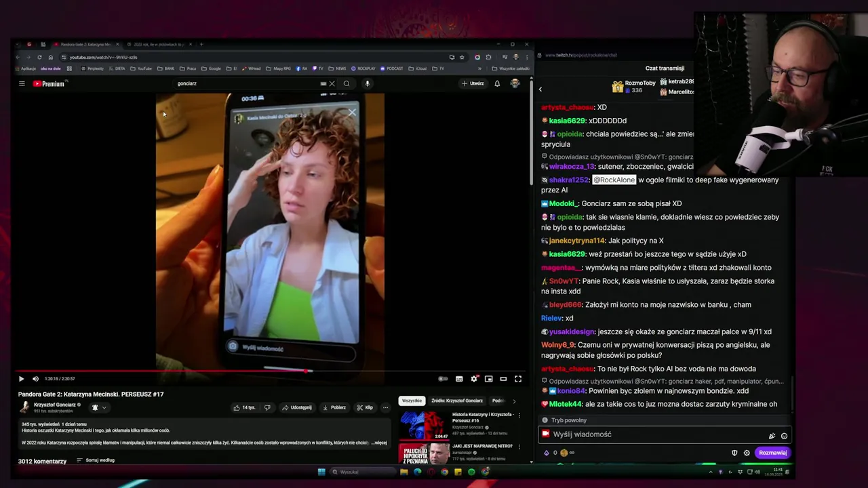
Task: Enter full screen in YouTube player
Action: point(518,379)
